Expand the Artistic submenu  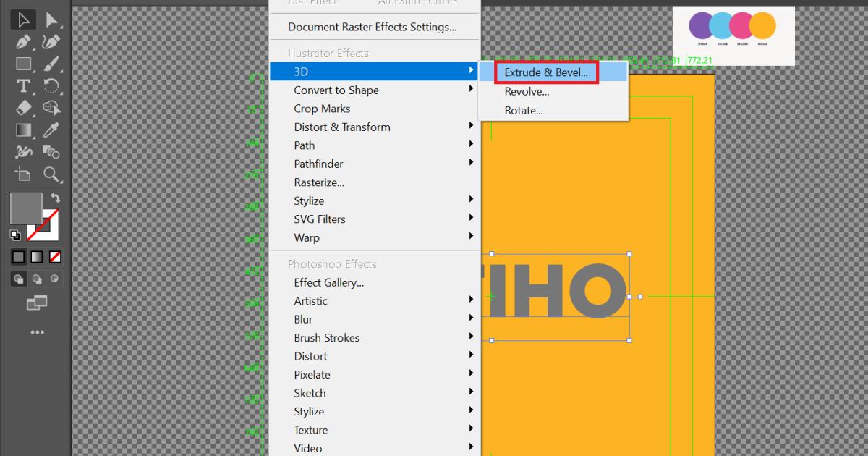tap(374, 301)
